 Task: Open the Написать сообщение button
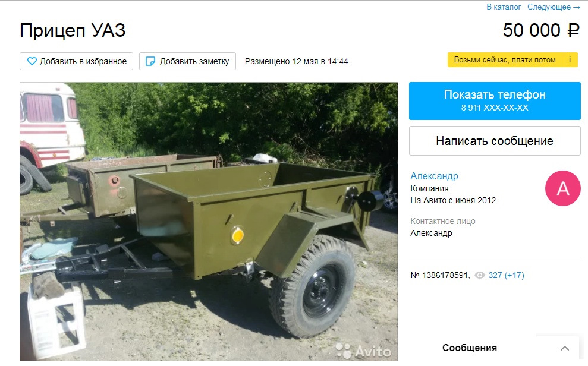[x=495, y=141]
